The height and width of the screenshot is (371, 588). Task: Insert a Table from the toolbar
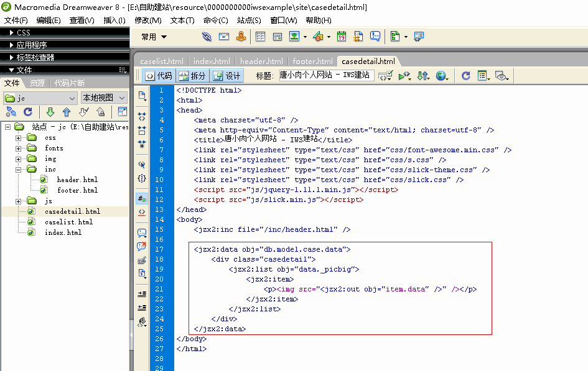click(260, 36)
